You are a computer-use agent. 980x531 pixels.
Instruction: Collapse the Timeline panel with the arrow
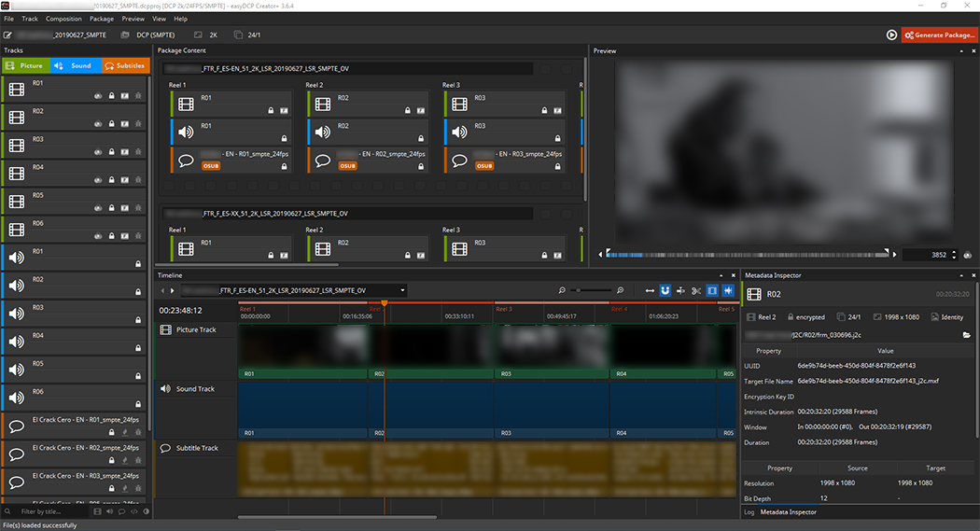coord(721,275)
